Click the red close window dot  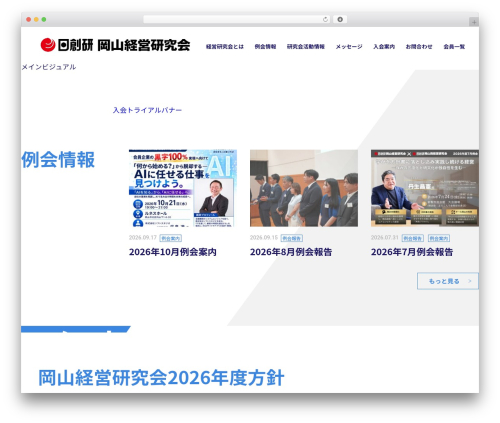pyautogui.click(x=29, y=20)
